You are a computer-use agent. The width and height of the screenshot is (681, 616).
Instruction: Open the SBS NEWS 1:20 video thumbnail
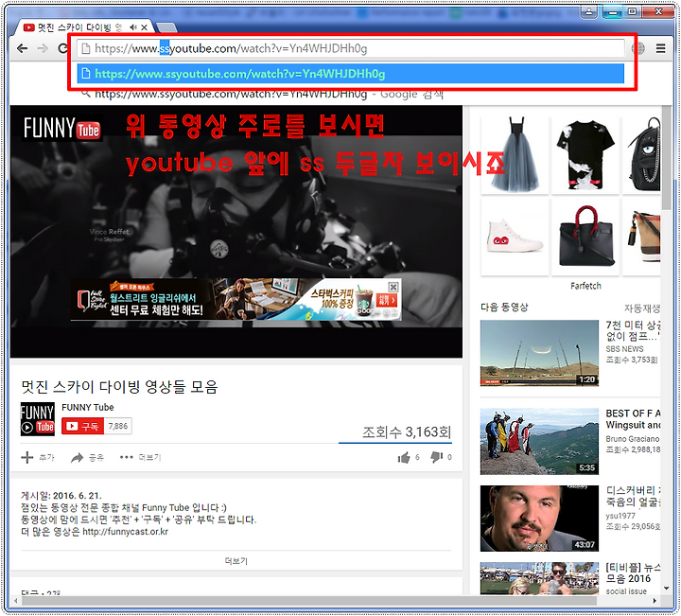pos(539,353)
